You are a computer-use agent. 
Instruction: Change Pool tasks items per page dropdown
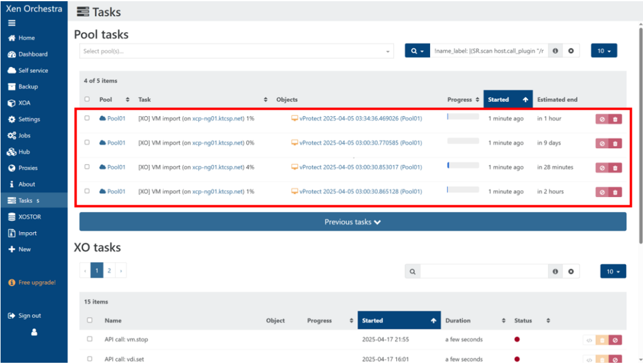603,51
